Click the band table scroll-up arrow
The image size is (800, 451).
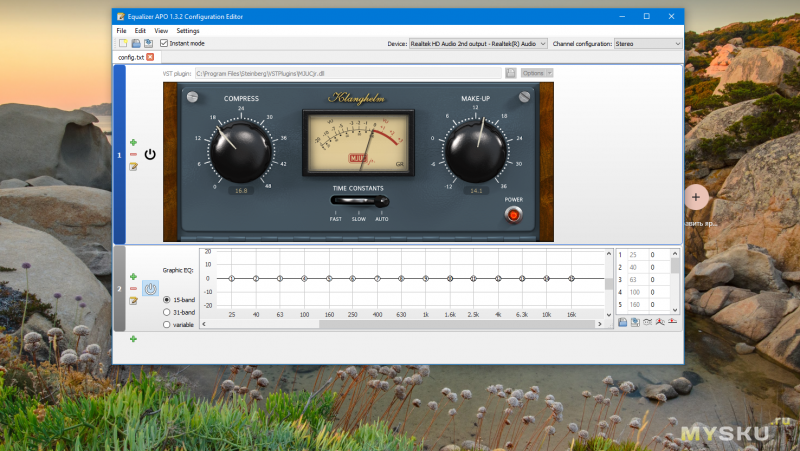click(x=675, y=254)
